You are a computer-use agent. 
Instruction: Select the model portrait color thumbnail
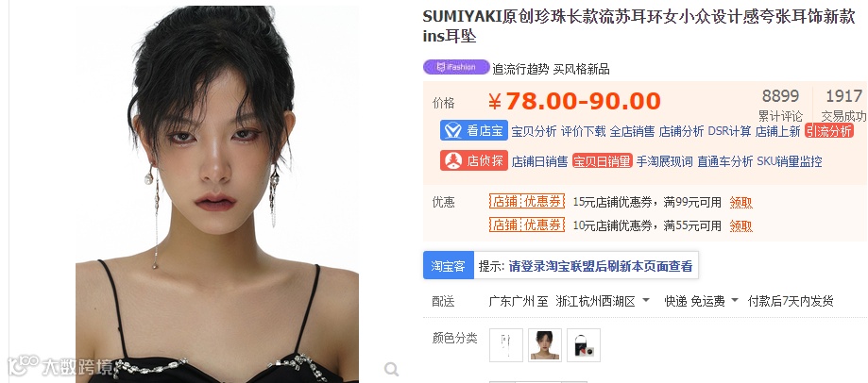[545, 345]
